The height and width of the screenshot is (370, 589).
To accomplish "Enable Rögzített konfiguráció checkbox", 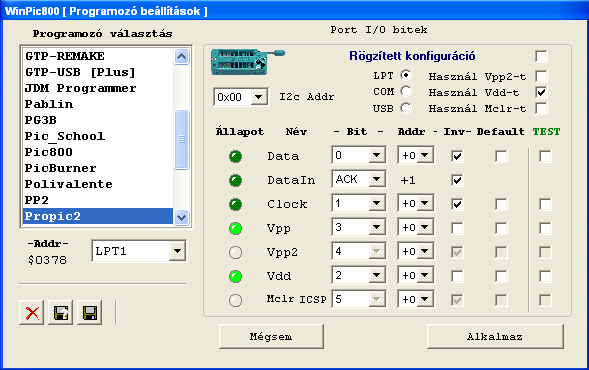I will [541, 56].
